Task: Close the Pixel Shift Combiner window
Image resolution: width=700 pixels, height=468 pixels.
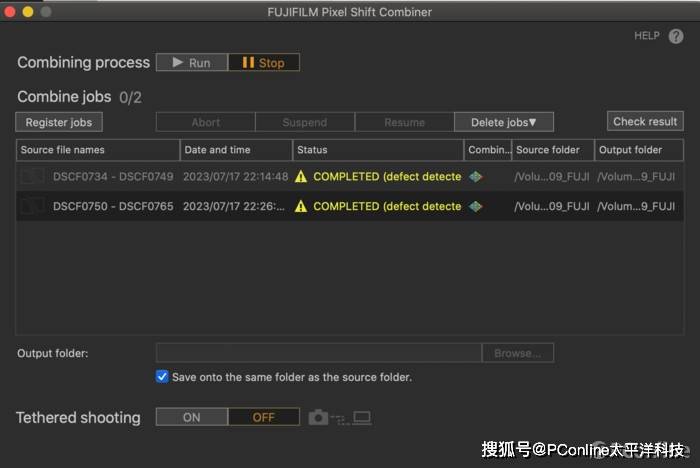Action: pos(9,12)
